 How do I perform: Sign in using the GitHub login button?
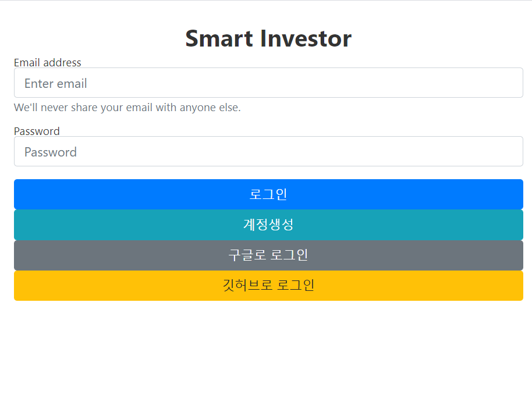(268, 285)
